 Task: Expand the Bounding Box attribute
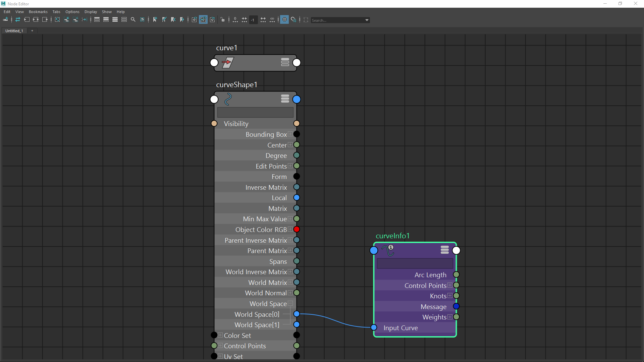290,134
